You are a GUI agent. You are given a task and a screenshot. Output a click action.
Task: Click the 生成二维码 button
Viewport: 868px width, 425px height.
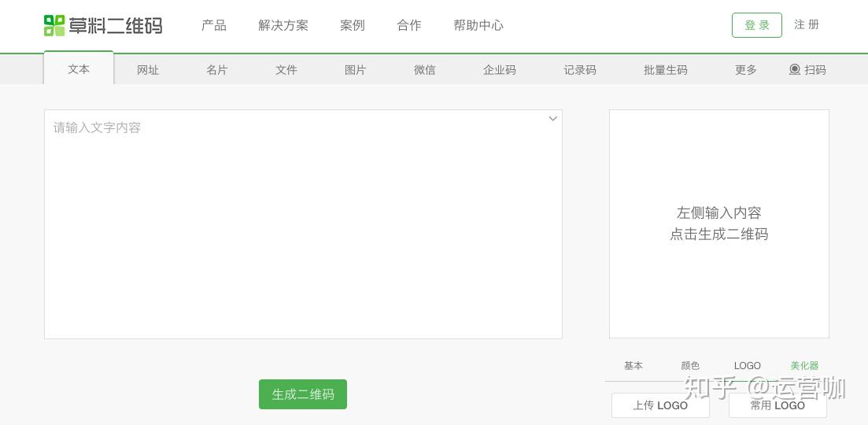point(303,394)
